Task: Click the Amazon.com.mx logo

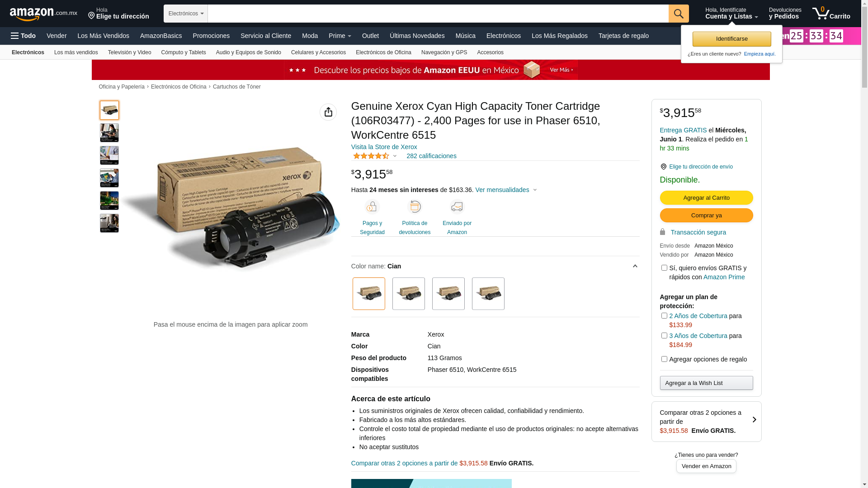Action: tap(43, 14)
